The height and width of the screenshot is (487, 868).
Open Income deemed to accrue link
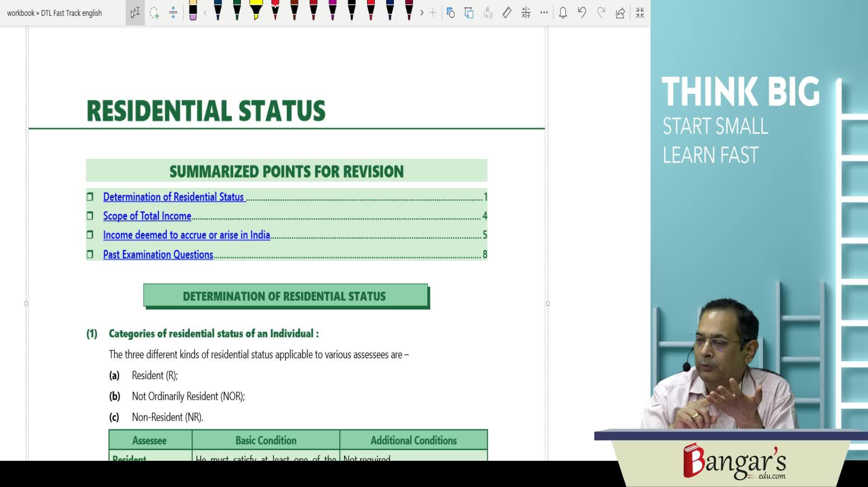pyautogui.click(x=186, y=235)
